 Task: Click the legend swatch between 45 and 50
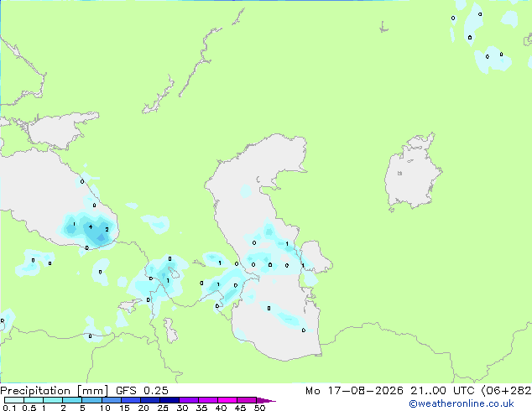247,400
